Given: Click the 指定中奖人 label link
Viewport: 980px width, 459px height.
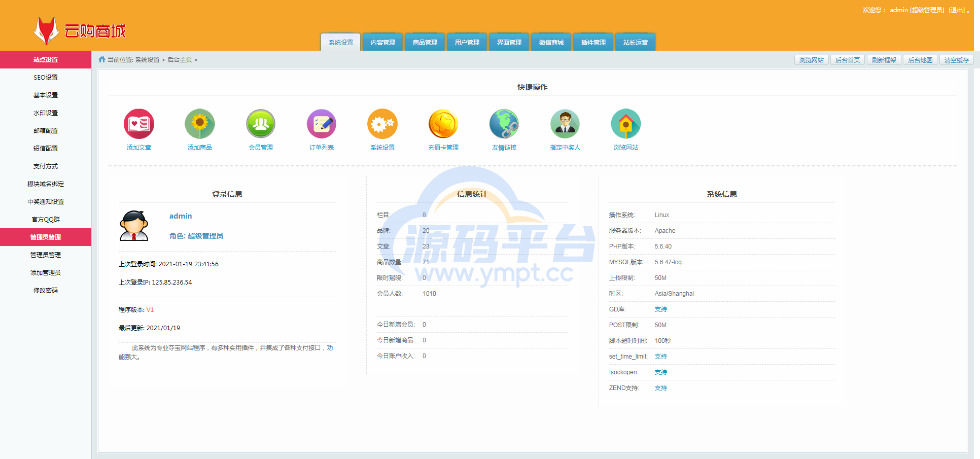Looking at the screenshot, I should (565, 147).
